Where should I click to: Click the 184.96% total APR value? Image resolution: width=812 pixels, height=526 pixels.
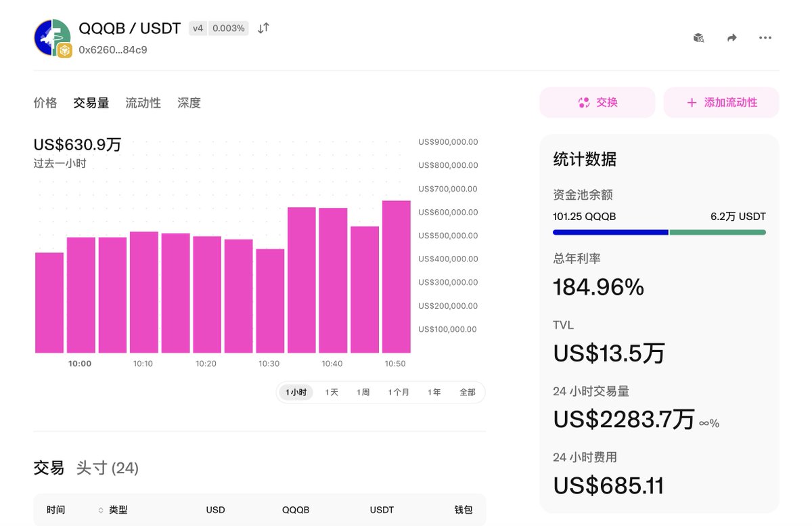pos(599,288)
